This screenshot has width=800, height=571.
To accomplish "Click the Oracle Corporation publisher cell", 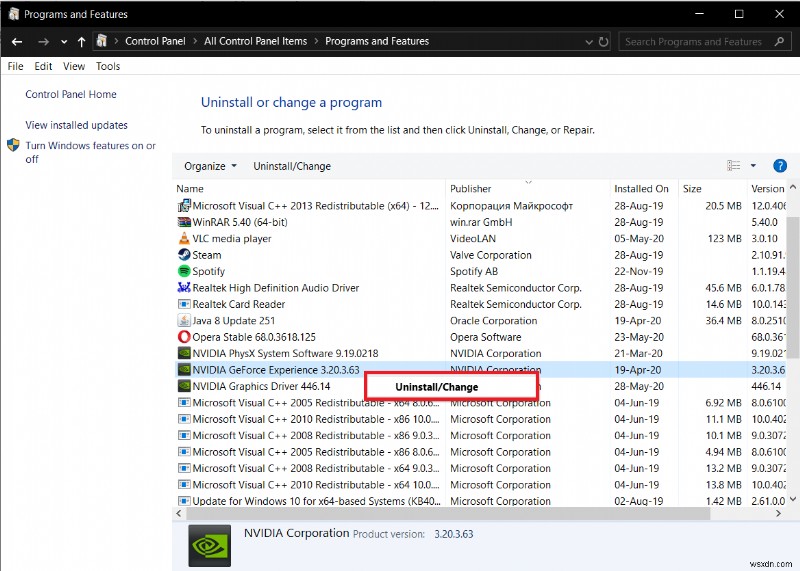I will (493, 320).
